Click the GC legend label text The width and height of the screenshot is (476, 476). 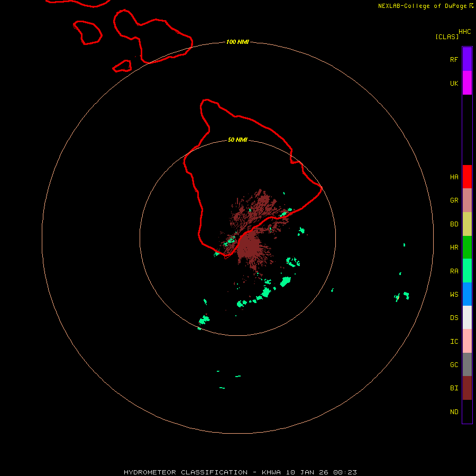pos(454,365)
